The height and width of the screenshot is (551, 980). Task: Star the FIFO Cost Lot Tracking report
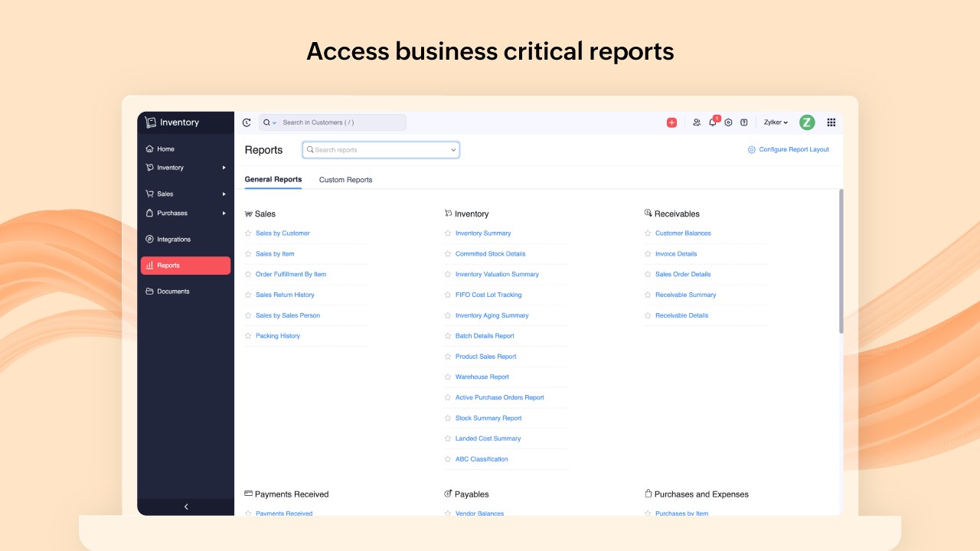[448, 295]
